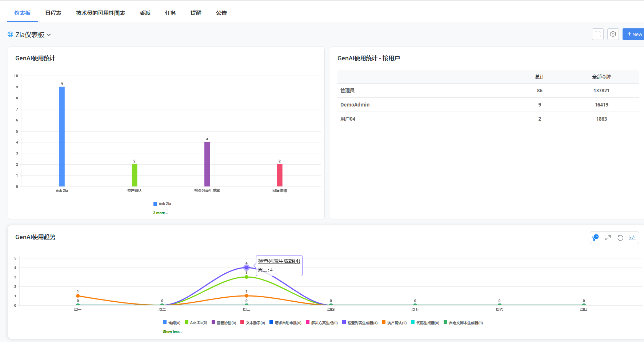The width and height of the screenshot is (644, 342).
Task: Go to the 公告 tab
Action: [x=221, y=13]
